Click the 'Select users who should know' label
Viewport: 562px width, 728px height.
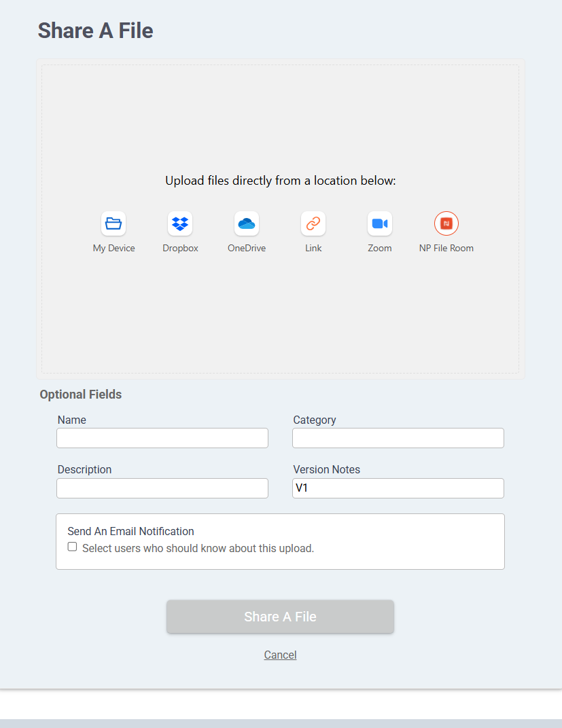(198, 548)
